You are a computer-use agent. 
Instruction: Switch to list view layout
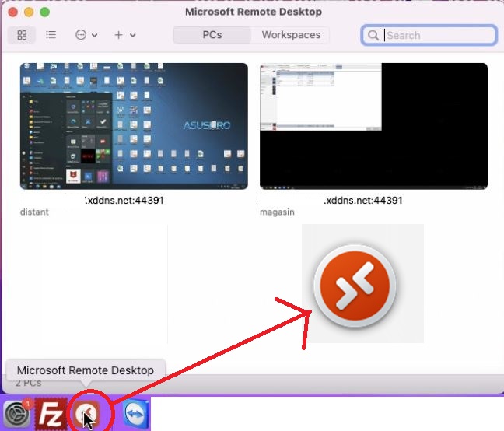(51, 34)
